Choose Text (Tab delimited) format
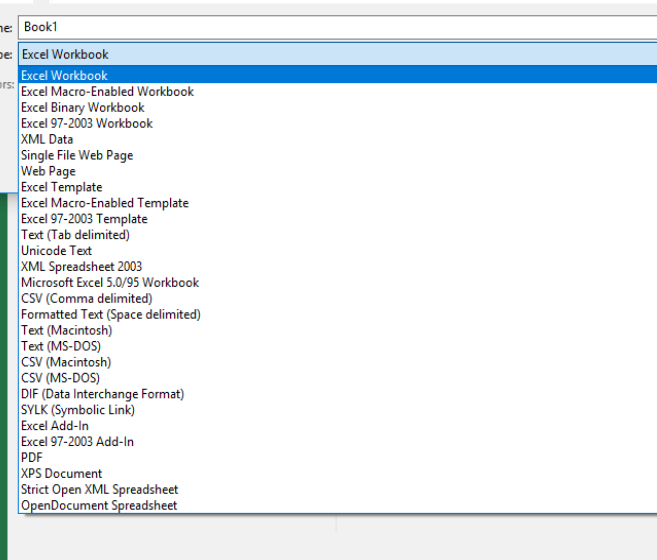 [x=338, y=235]
